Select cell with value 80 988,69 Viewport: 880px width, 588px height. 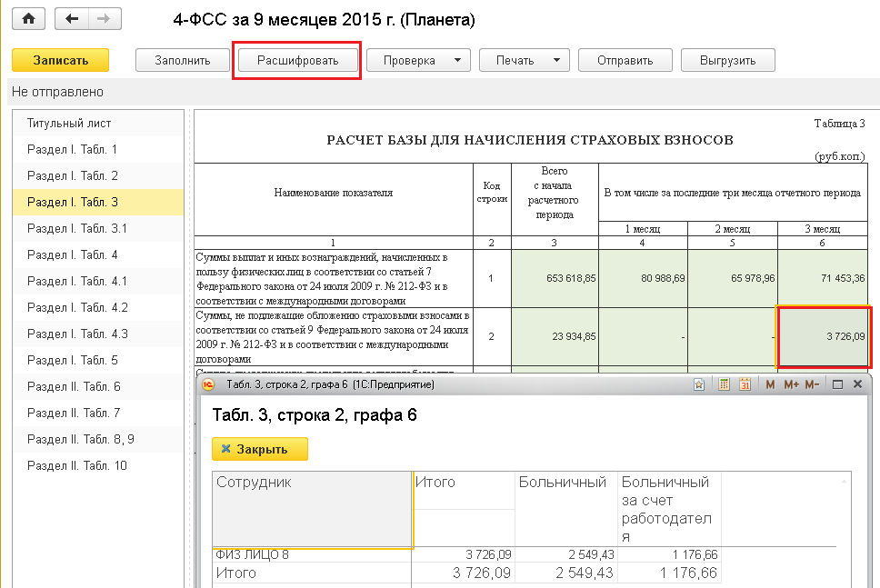click(x=643, y=278)
